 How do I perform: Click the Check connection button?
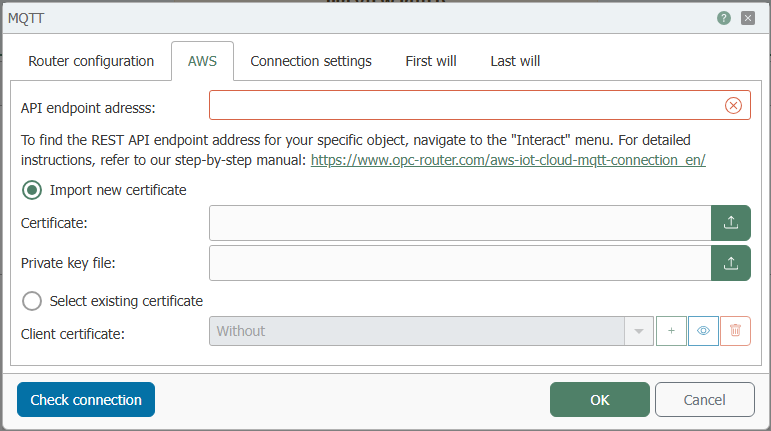click(86, 400)
